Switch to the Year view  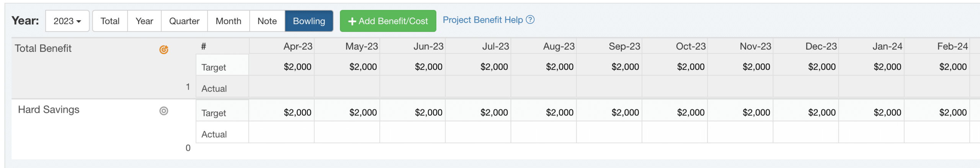[144, 21]
